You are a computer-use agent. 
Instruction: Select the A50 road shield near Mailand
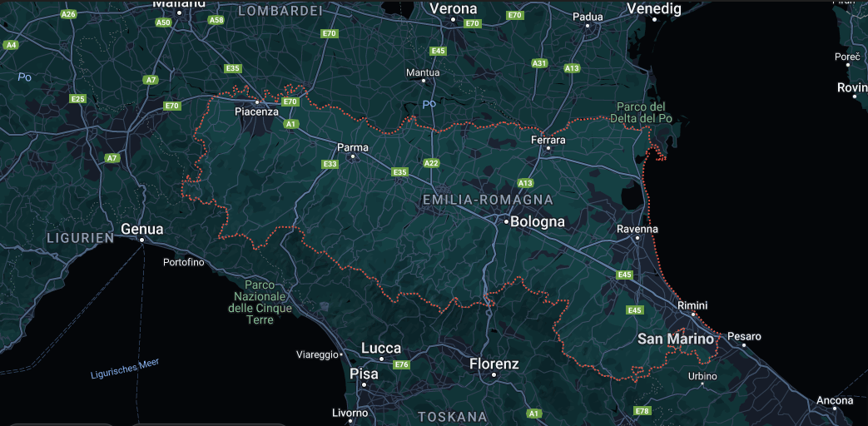[163, 22]
